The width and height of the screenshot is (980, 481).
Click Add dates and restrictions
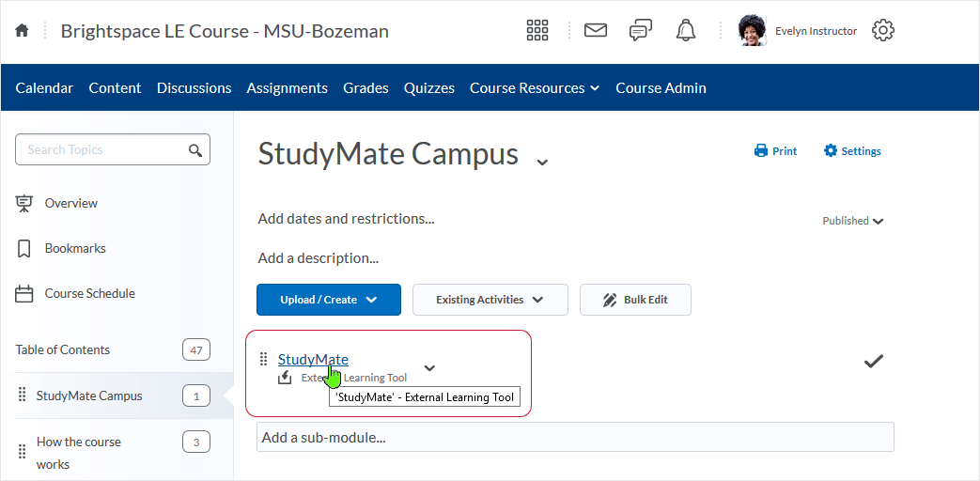pyautogui.click(x=346, y=219)
